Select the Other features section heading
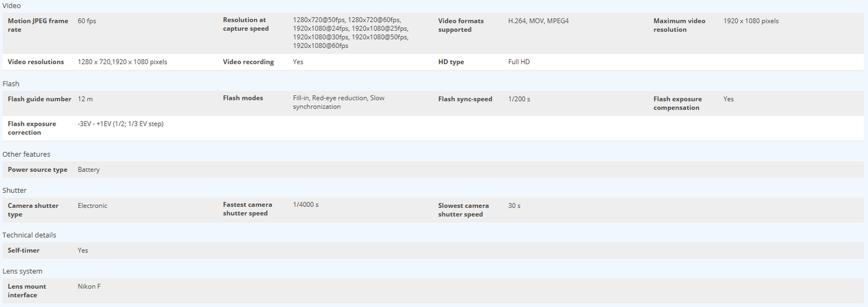 [x=26, y=154]
